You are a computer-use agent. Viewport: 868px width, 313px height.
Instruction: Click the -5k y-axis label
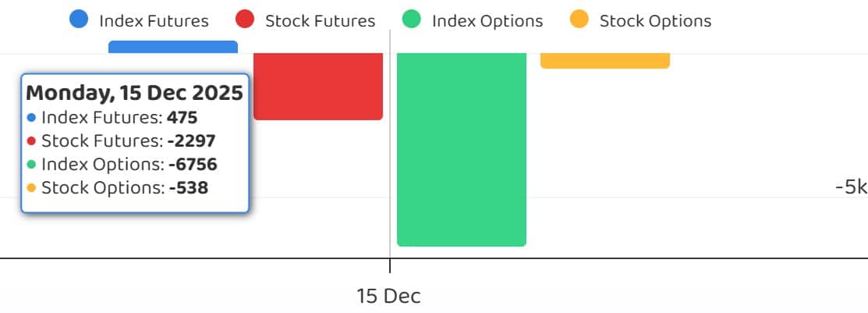[x=850, y=187]
